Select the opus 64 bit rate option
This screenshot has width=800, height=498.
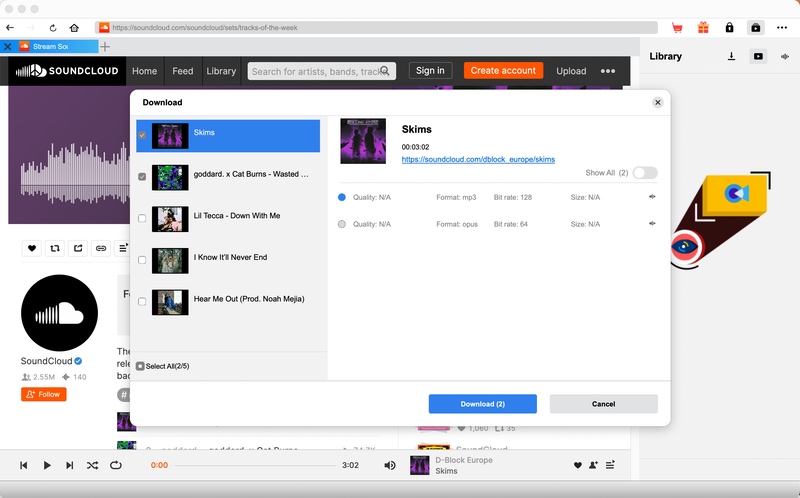342,224
